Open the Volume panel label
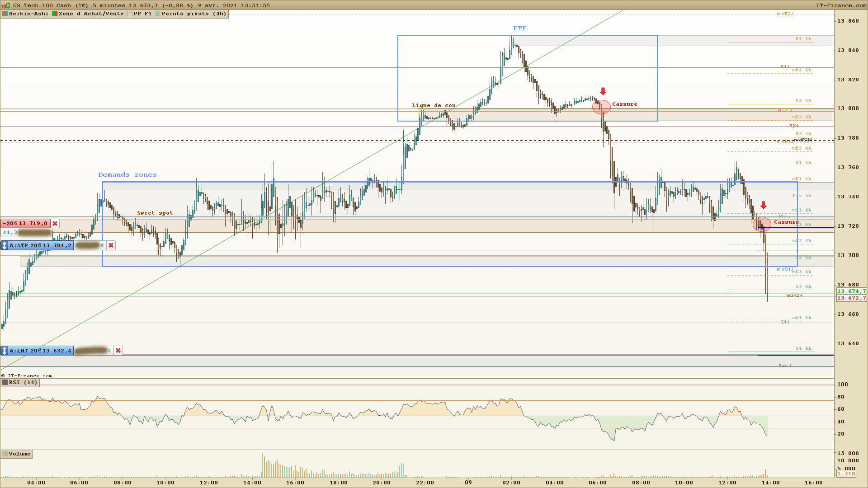Screen dimensions: 868x488 (19, 454)
